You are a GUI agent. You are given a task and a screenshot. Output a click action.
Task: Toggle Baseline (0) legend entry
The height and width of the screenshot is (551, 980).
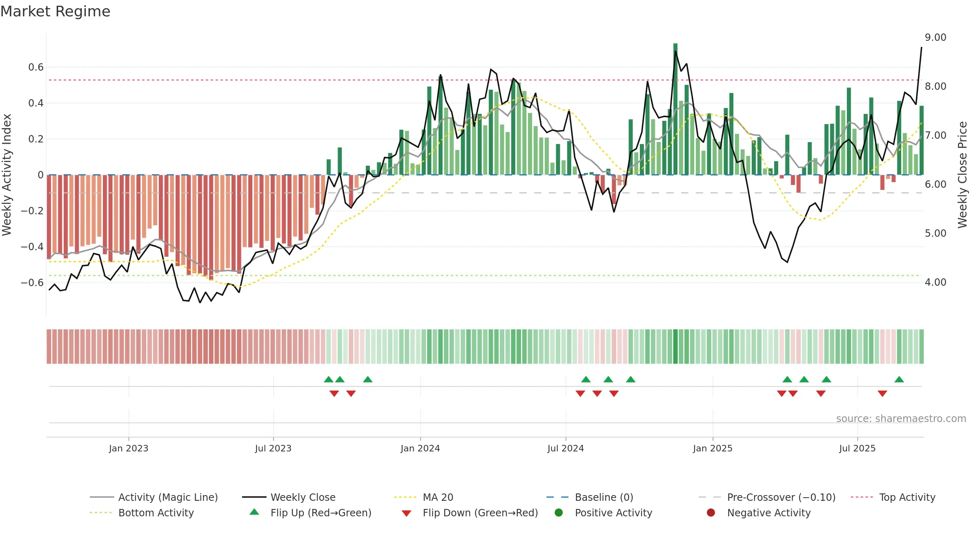(x=590, y=497)
